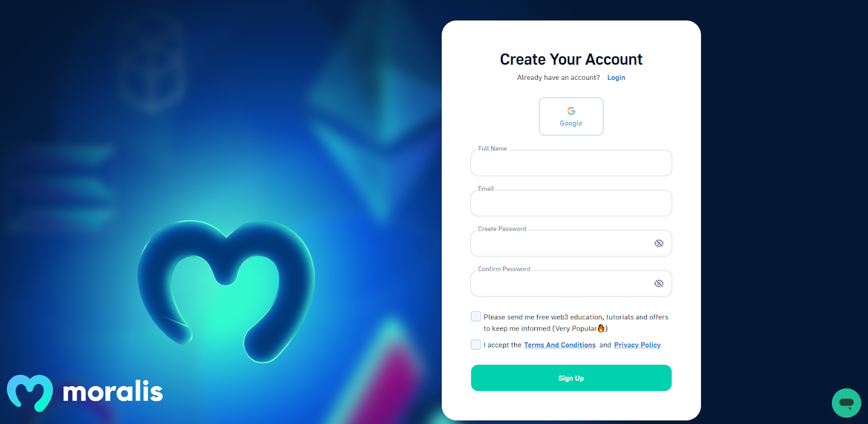Click the Create Your Account heading

pyautogui.click(x=571, y=59)
